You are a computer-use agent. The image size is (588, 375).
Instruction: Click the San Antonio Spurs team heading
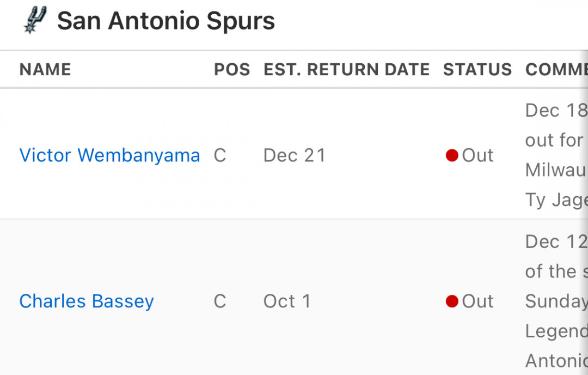click(x=166, y=21)
